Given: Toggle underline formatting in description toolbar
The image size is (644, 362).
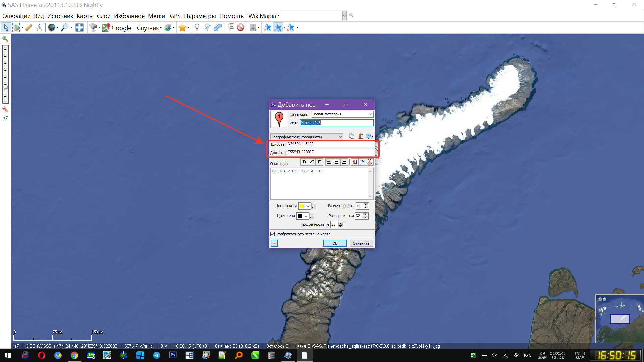Looking at the screenshot, I should pos(319,162).
